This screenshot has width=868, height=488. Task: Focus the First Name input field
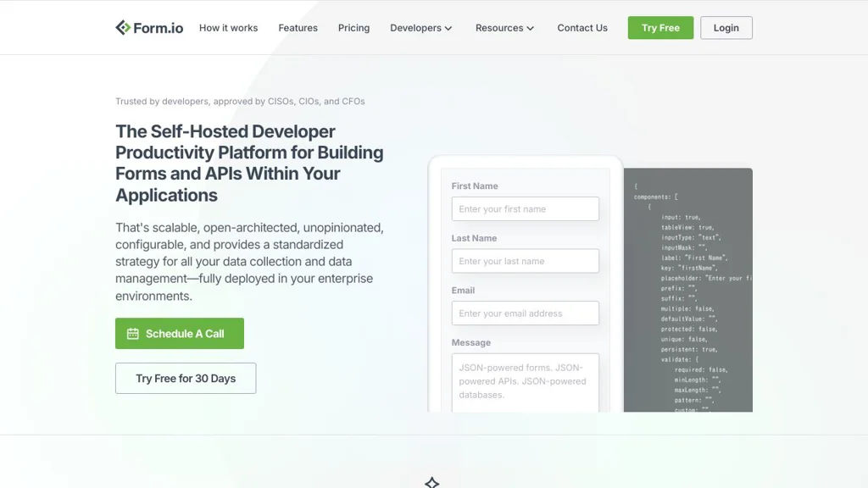[x=525, y=209]
